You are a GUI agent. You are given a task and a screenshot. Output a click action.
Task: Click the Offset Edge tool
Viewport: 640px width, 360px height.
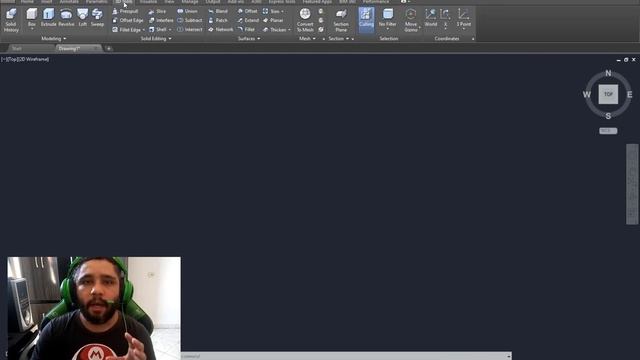pyautogui.click(x=127, y=20)
